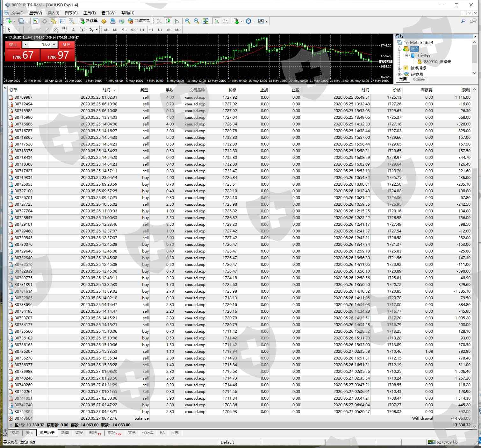Switch to the 交易 terminal tab
The width and height of the screenshot is (481, 448).
pyautogui.click(x=15, y=433)
